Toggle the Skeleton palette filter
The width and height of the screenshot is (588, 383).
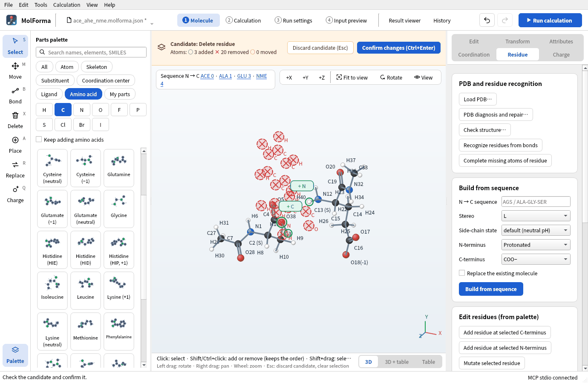(x=97, y=67)
